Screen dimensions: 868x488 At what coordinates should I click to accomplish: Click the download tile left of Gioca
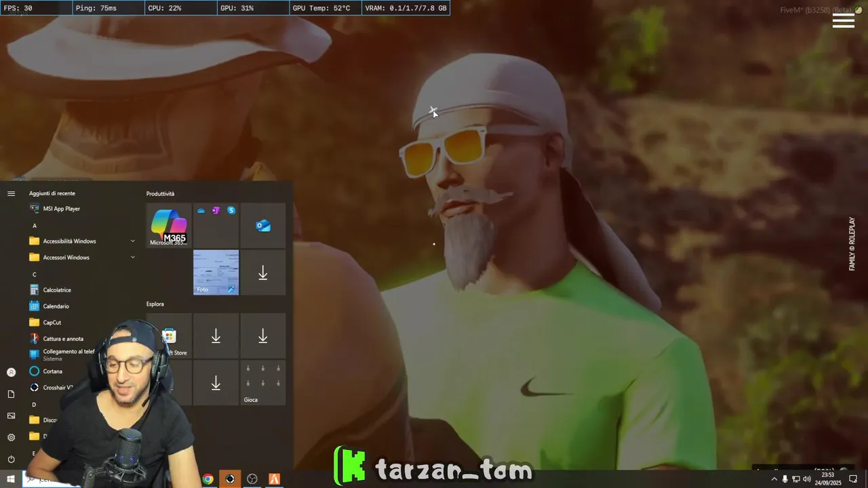click(x=216, y=383)
